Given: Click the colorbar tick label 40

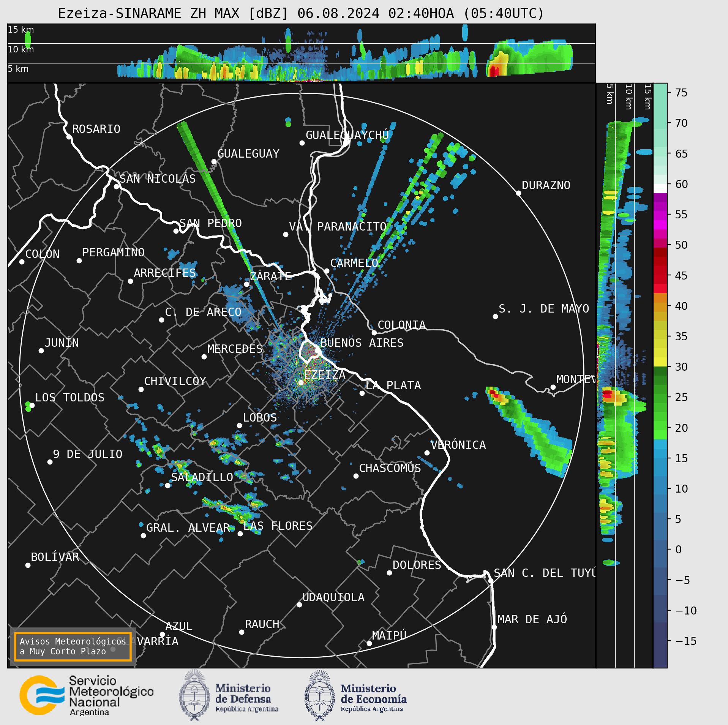Looking at the screenshot, I should pos(681,306).
